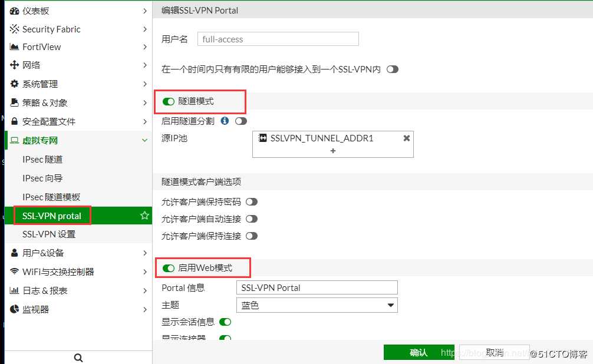Click the Security Fabric icon
Image resolution: width=593 pixels, height=364 pixels.
coord(14,29)
